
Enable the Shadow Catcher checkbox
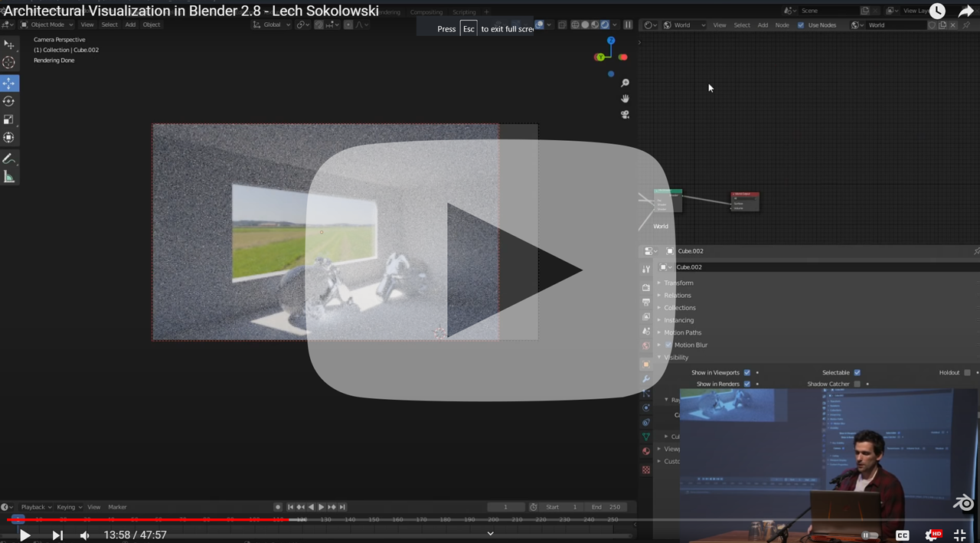(x=857, y=384)
